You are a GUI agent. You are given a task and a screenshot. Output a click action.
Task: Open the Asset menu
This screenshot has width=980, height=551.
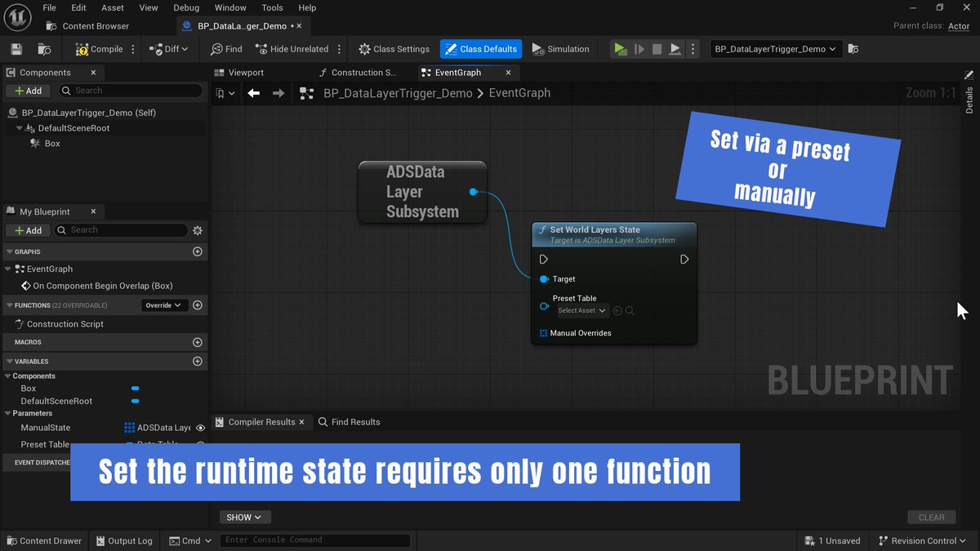(113, 7)
